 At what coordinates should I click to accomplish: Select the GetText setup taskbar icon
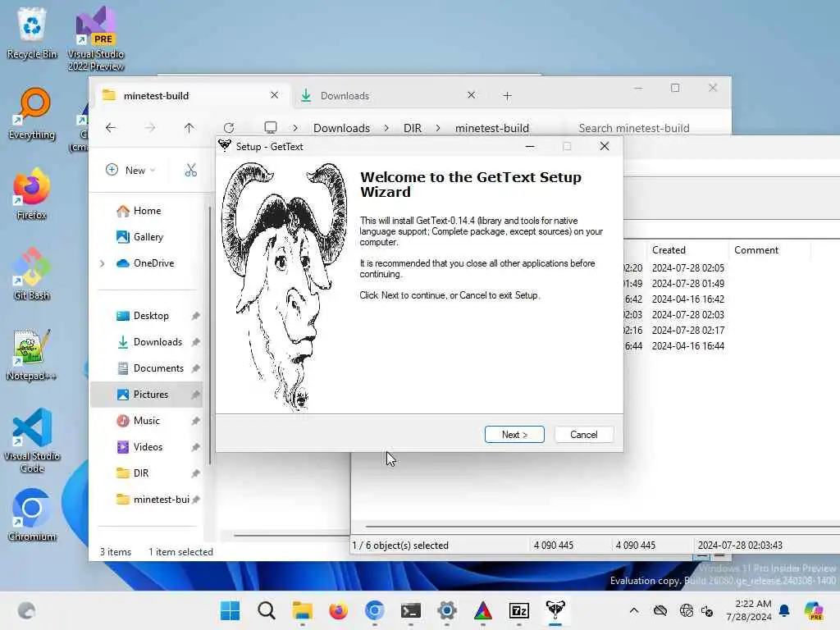tap(555, 610)
